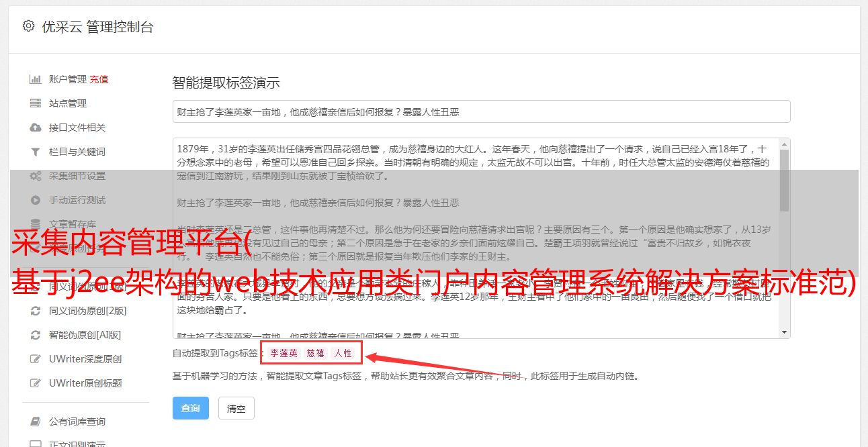Select the 栏目与关键词 filter icon

(36, 152)
